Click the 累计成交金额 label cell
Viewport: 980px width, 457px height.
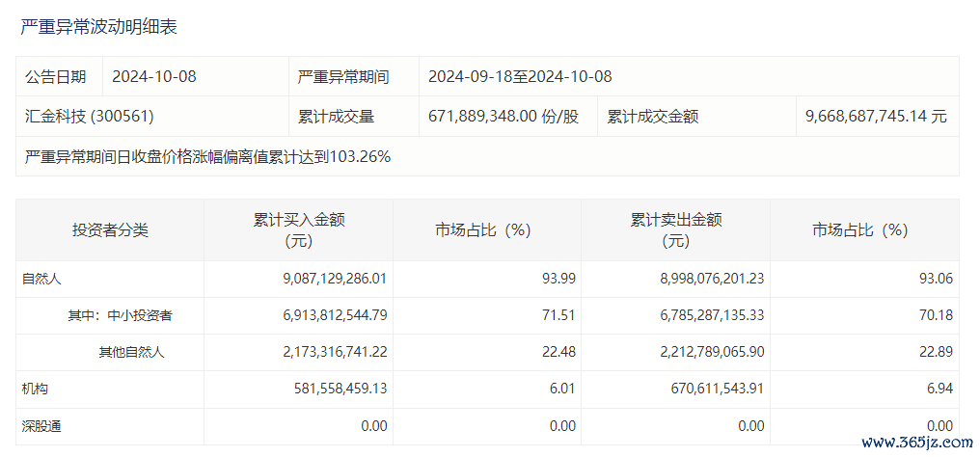[x=653, y=117]
